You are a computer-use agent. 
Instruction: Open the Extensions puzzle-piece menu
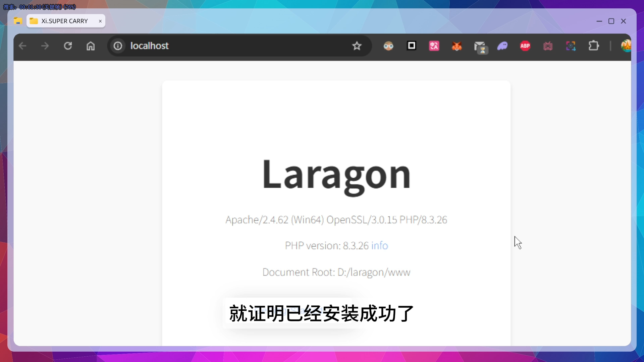click(593, 46)
